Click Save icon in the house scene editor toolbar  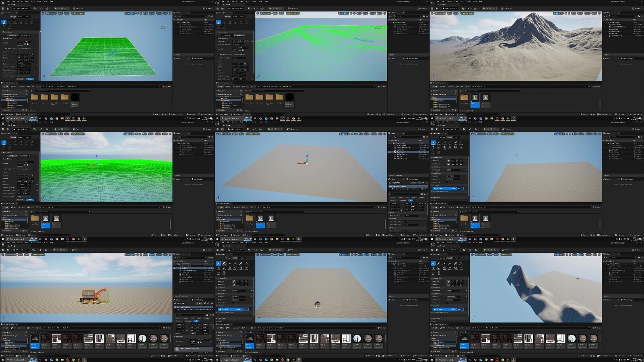(x=4, y=250)
